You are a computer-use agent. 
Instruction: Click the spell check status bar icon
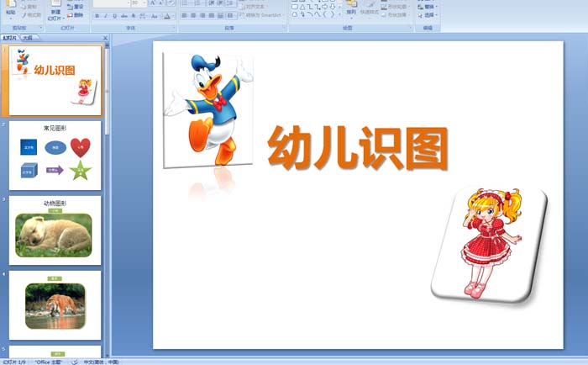[x=74, y=362]
